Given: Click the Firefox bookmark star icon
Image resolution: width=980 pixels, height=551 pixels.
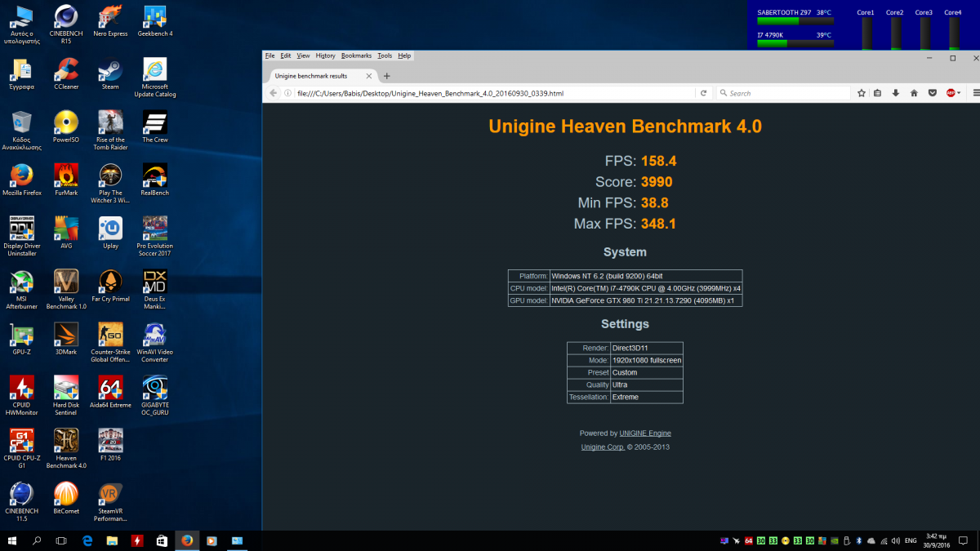Looking at the screenshot, I should point(862,93).
